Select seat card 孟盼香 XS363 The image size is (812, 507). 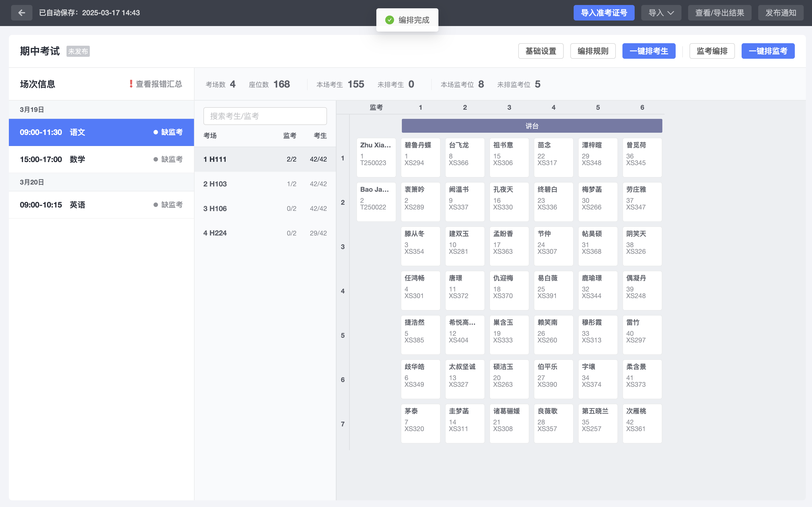pos(509,246)
